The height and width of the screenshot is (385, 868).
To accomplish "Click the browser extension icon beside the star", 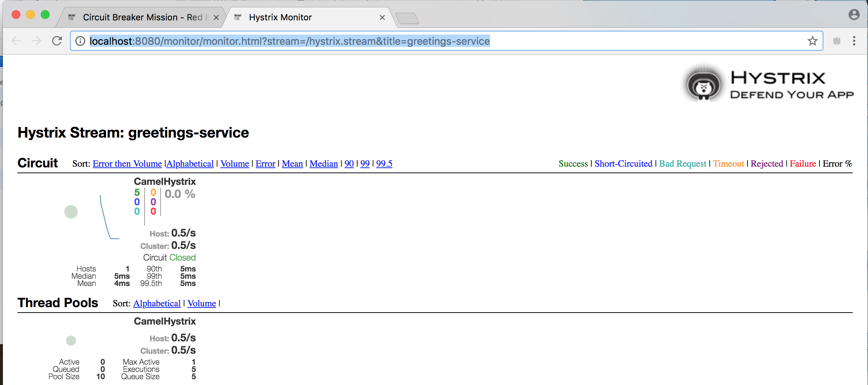I will click(x=836, y=41).
